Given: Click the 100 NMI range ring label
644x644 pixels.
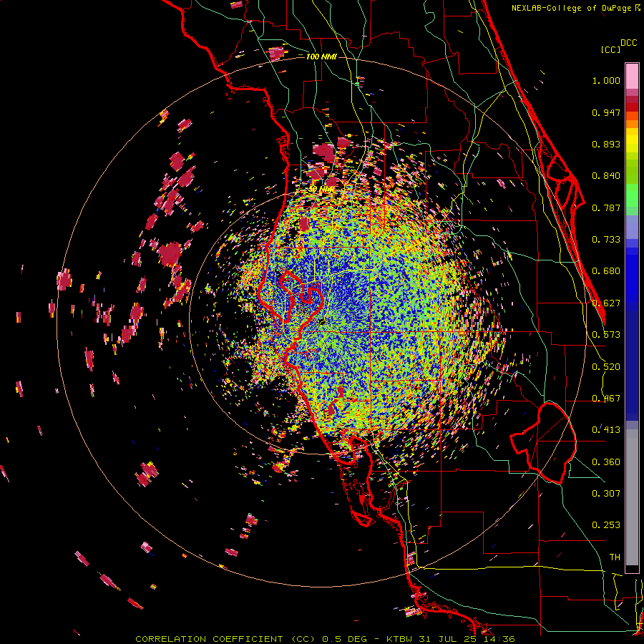Looking at the screenshot, I should point(321,57).
